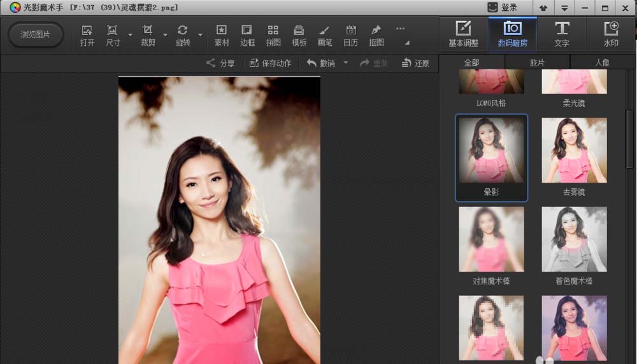Viewport: 637px width, 364px height.
Task: Select the 尺寸 resize tool
Action: point(113,35)
